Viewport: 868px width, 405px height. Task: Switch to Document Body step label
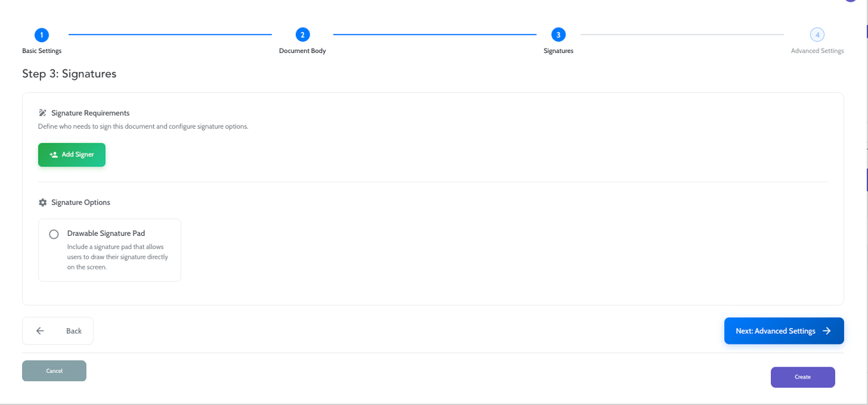pyautogui.click(x=302, y=50)
